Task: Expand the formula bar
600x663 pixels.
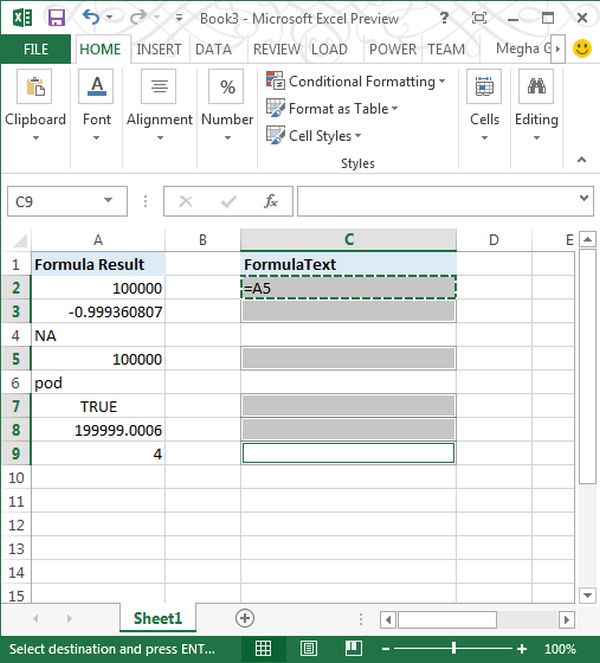Action: pyautogui.click(x=584, y=198)
